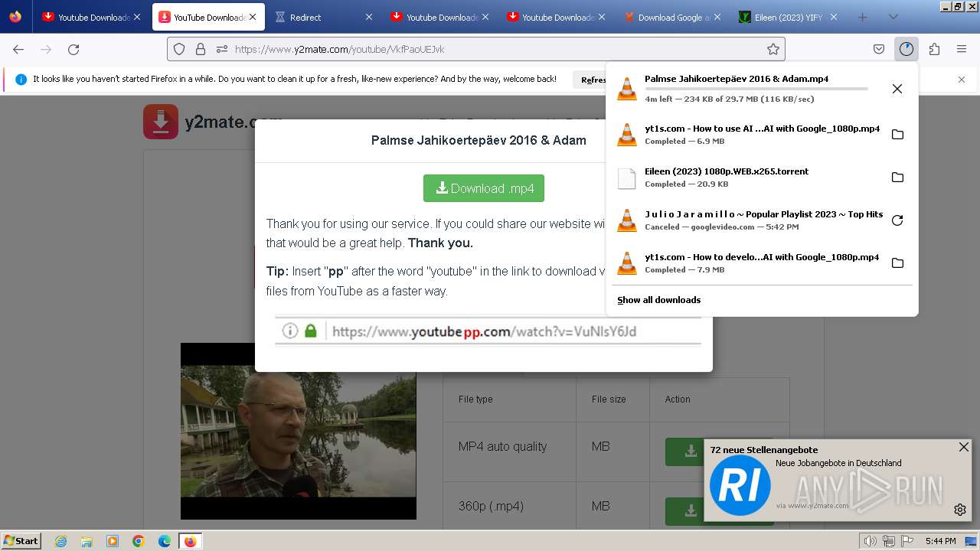The width and height of the screenshot is (980, 551).
Task: Click the video thumbnail preview
Action: [x=299, y=432]
